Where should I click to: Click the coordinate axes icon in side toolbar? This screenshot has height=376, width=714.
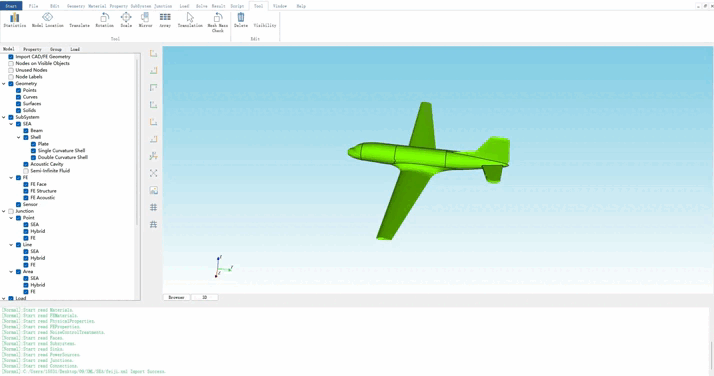pyautogui.click(x=153, y=156)
